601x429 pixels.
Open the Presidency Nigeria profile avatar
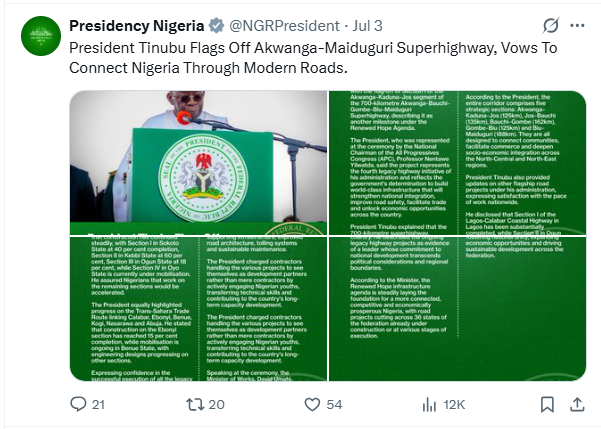click(41, 36)
